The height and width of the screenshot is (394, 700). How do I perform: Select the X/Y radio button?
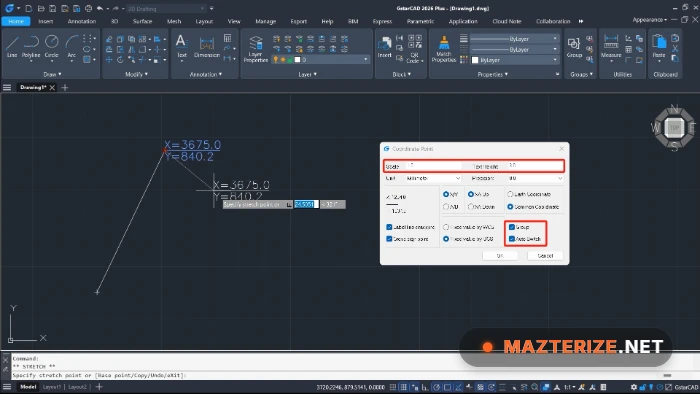446,194
